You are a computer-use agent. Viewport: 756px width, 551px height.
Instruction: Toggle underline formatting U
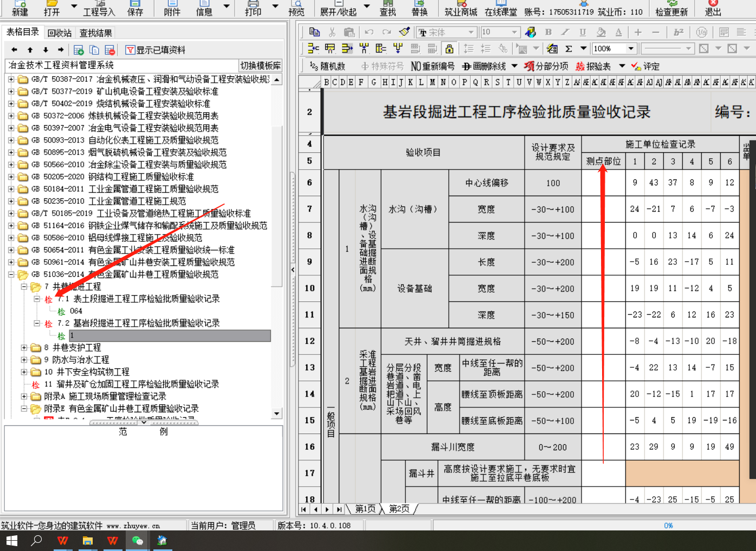(x=583, y=33)
